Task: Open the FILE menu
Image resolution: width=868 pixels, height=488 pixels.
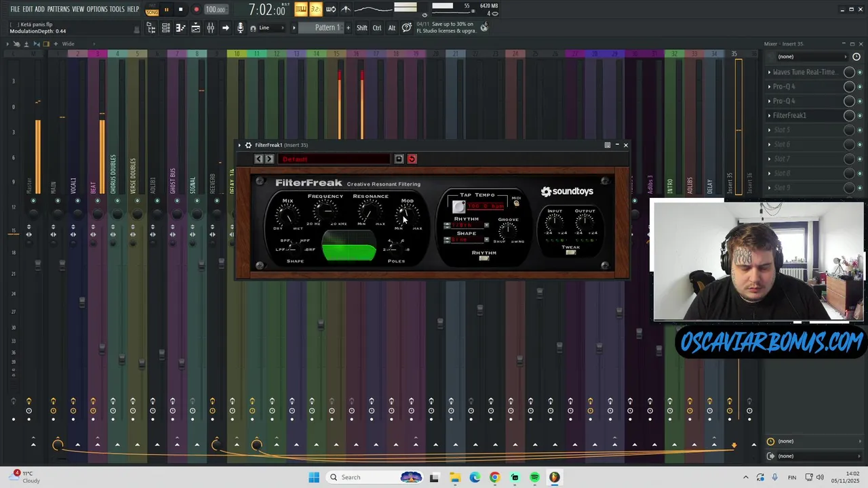Action: coord(15,9)
